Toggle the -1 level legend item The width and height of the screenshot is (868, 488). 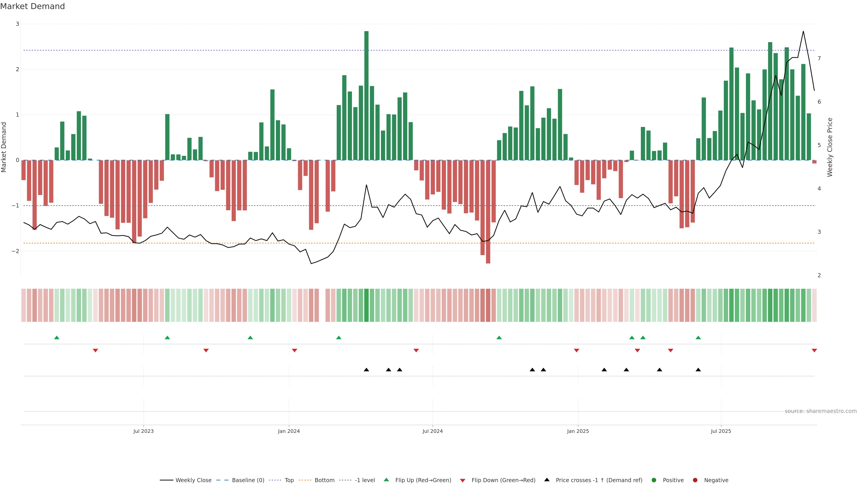point(365,480)
